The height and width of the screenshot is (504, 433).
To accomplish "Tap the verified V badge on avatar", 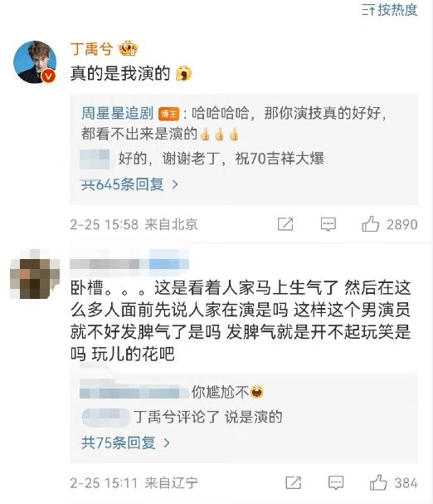I will [x=49, y=76].
